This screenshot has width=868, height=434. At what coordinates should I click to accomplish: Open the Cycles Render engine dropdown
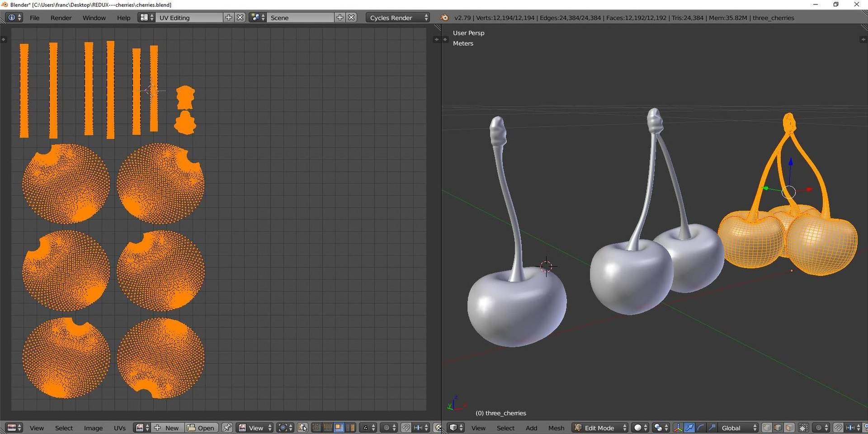tap(397, 18)
